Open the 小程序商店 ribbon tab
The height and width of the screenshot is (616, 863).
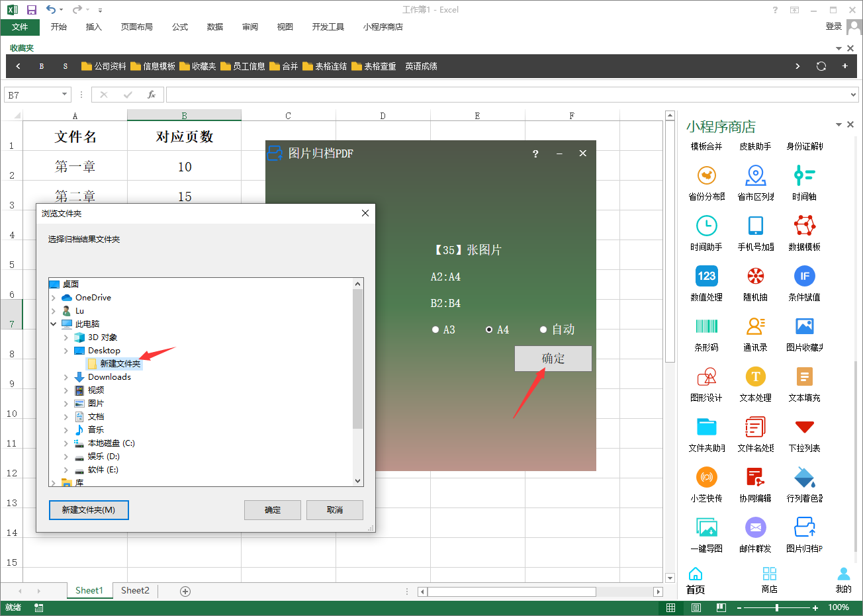click(x=383, y=27)
